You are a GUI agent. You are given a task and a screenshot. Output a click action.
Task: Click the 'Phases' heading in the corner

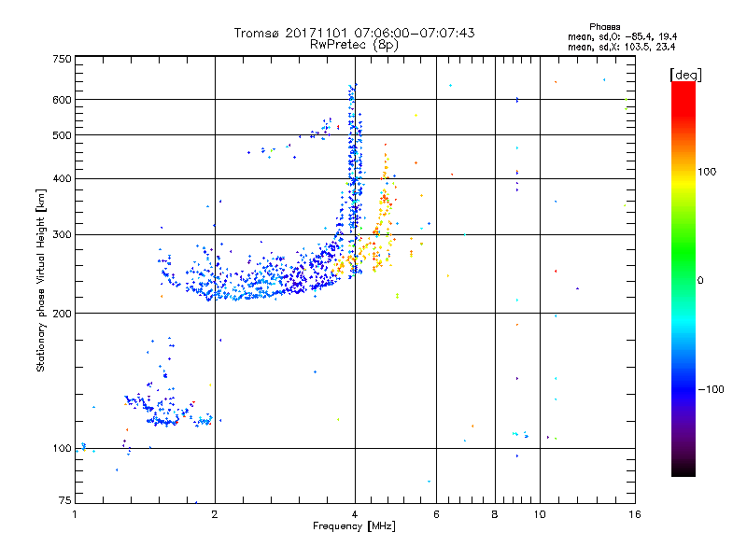pos(604,27)
